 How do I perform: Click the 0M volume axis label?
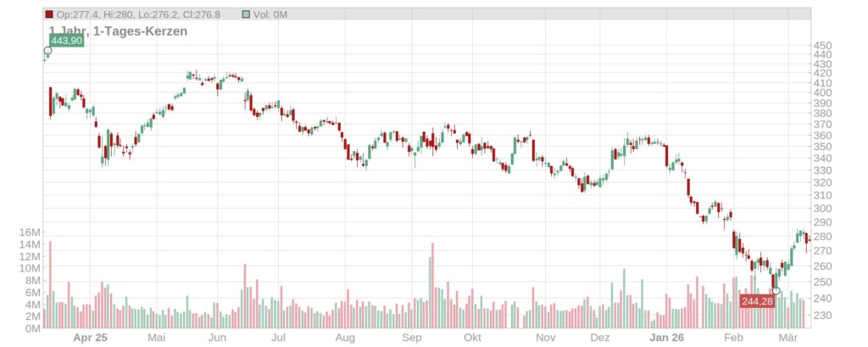tap(33, 327)
